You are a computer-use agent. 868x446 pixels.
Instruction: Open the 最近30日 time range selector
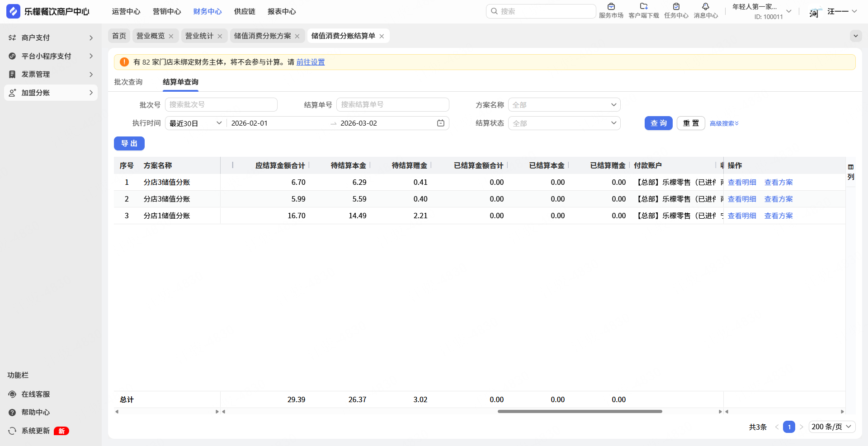(195, 123)
